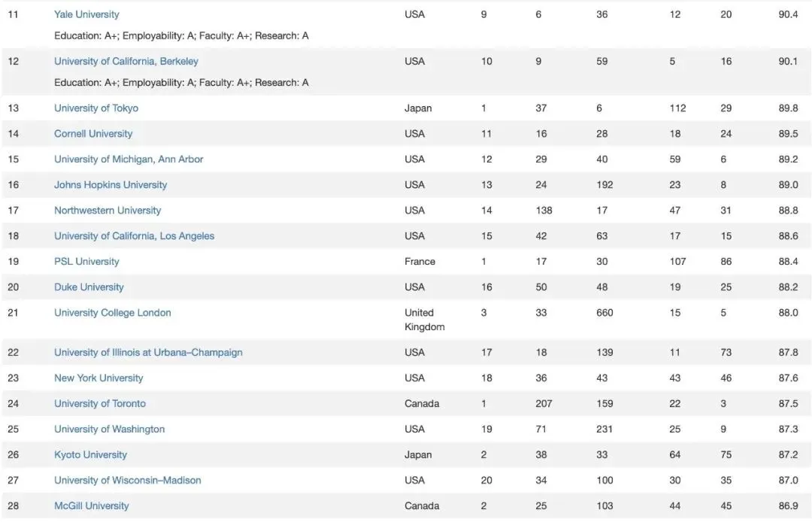Open the Duke University page
812x522 pixels.
tap(89, 287)
